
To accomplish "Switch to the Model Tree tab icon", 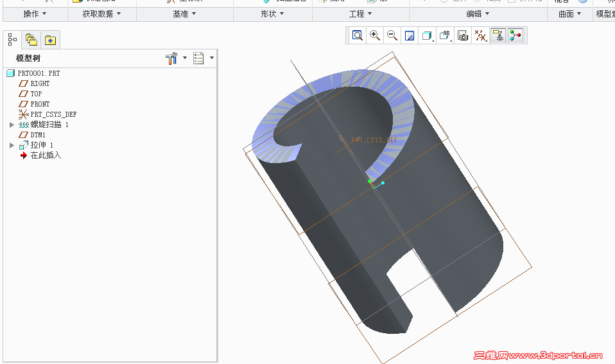I will click(x=13, y=40).
